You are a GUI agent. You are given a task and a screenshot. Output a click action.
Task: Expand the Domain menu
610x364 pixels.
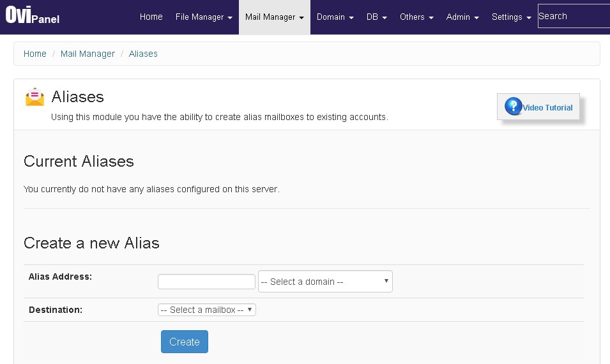pyautogui.click(x=335, y=17)
